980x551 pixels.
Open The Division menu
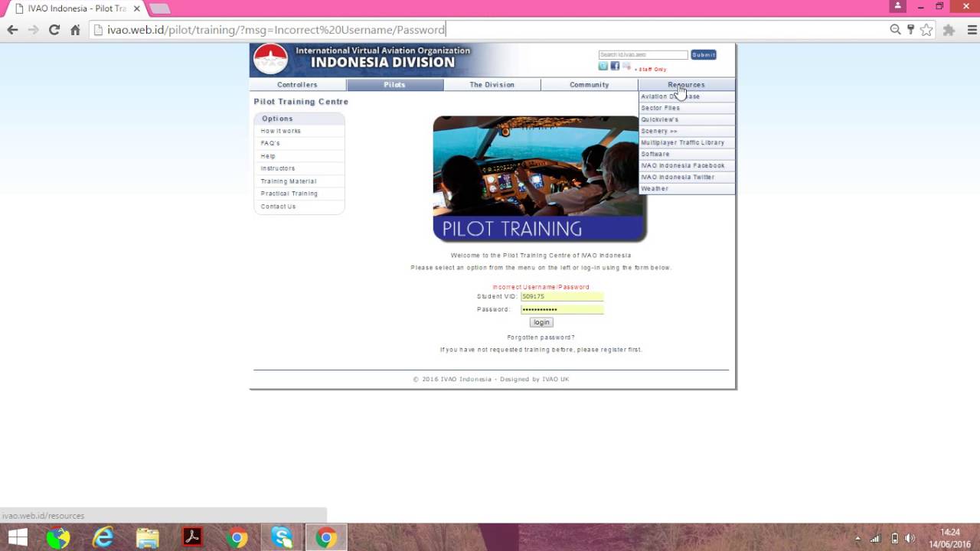coord(492,85)
